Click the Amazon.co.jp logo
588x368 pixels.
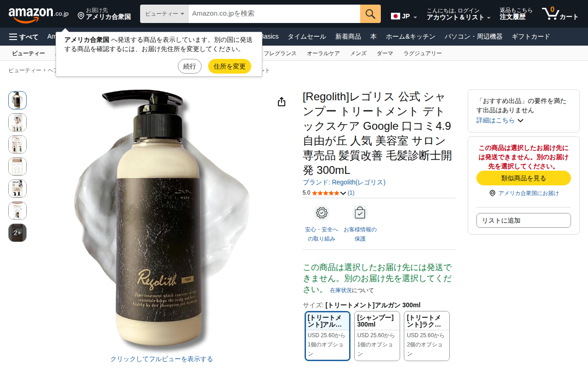click(39, 15)
